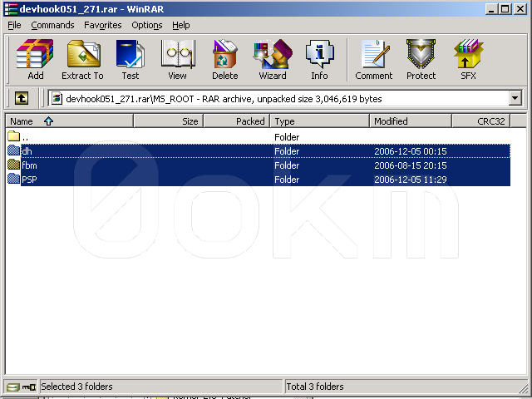Click date '2006-12-05 00:15'
This screenshot has height=399, width=532.
click(x=410, y=151)
